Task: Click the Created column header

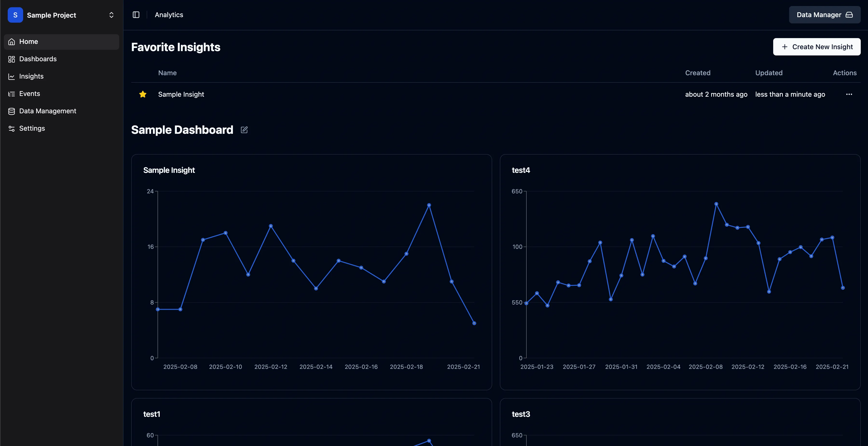Action: [698, 73]
